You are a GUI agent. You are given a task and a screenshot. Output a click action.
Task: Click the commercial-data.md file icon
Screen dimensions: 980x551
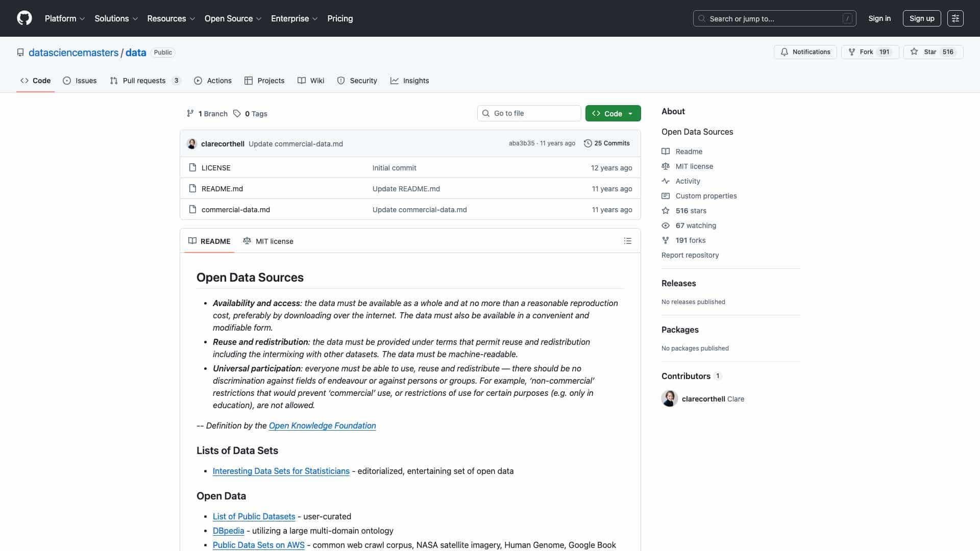tap(192, 209)
